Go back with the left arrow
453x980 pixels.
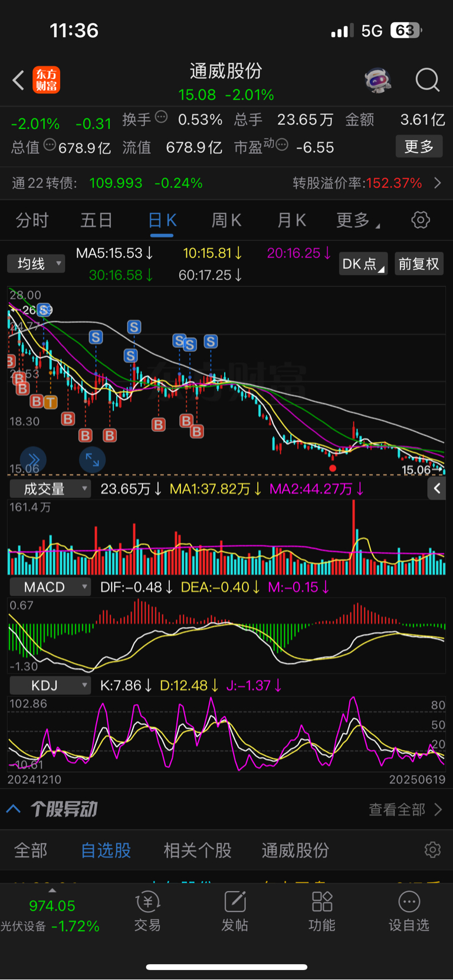pos(18,80)
